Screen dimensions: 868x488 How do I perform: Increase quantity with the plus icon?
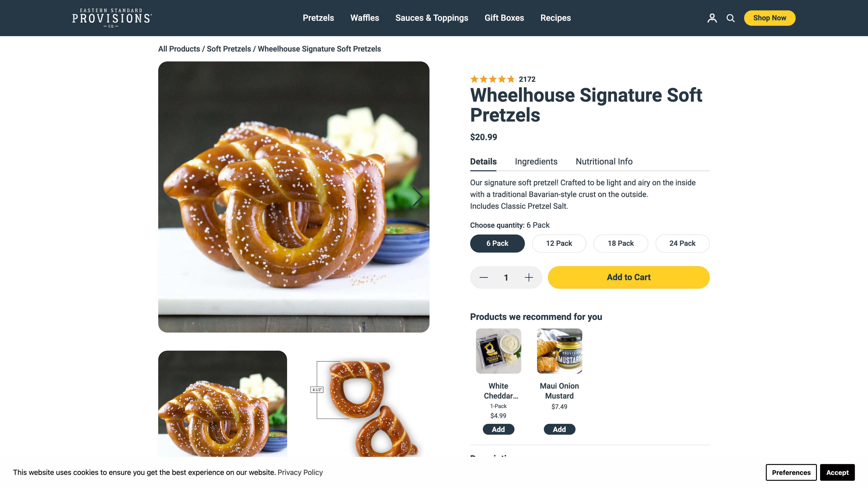click(x=529, y=277)
